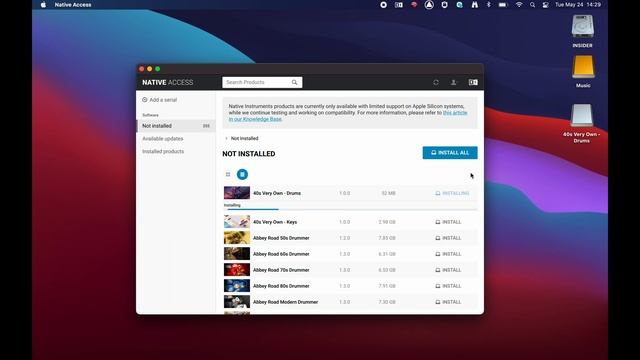
Task: Click the "NOT INSTALLED" heading
Action: click(x=249, y=154)
